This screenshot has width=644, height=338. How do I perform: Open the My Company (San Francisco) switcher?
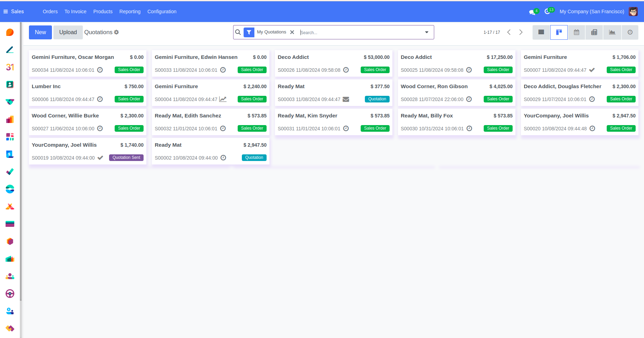592,11
